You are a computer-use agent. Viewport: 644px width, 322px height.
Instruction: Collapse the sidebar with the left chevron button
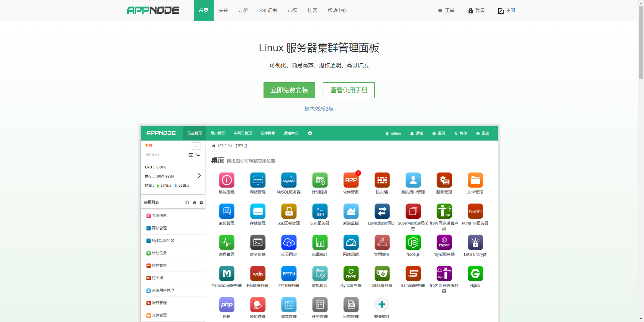click(196, 146)
